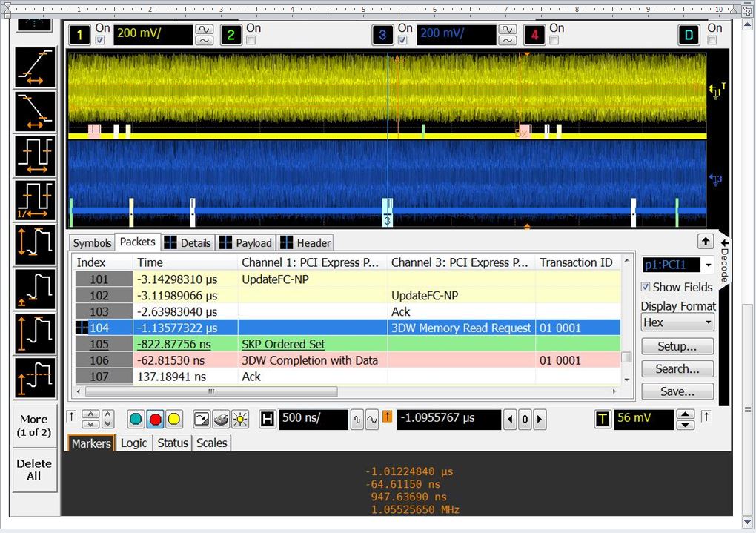The width and height of the screenshot is (756, 533).
Task: Click the red Stop acquisition button
Action: click(155, 419)
